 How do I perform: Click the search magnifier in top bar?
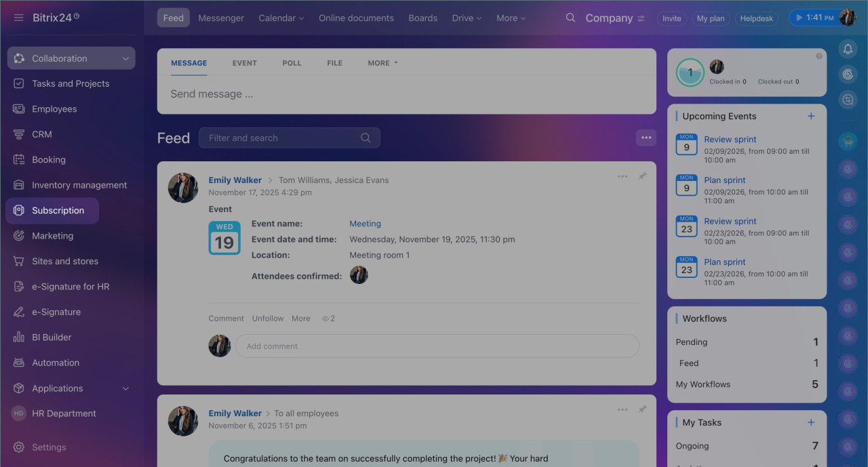(570, 18)
